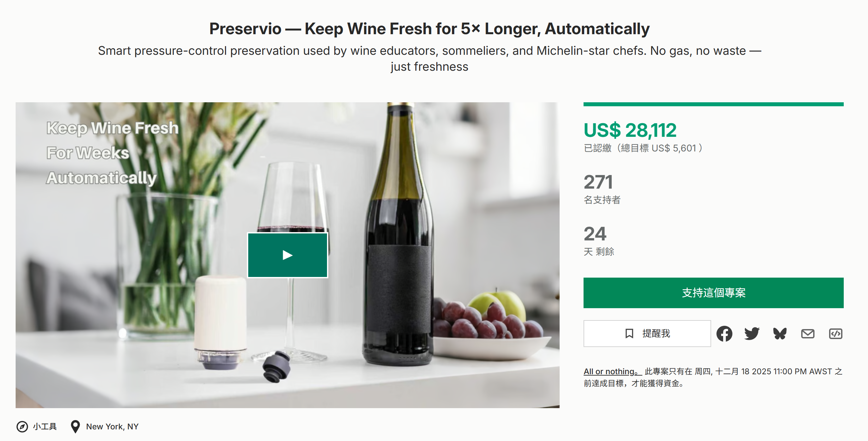
Task: Click the bookmark icon beside 提醒我
Action: (x=629, y=334)
